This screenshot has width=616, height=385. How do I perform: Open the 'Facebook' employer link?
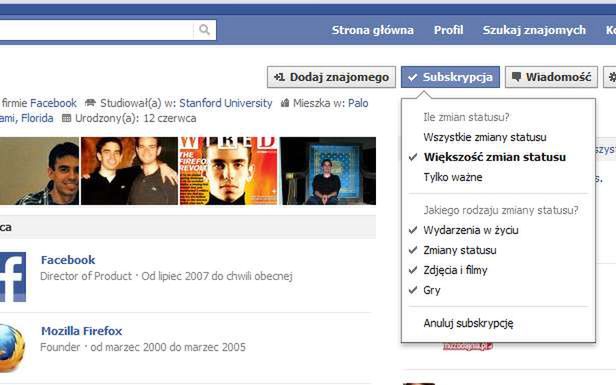pyautogui.click(x=53, y=103)
